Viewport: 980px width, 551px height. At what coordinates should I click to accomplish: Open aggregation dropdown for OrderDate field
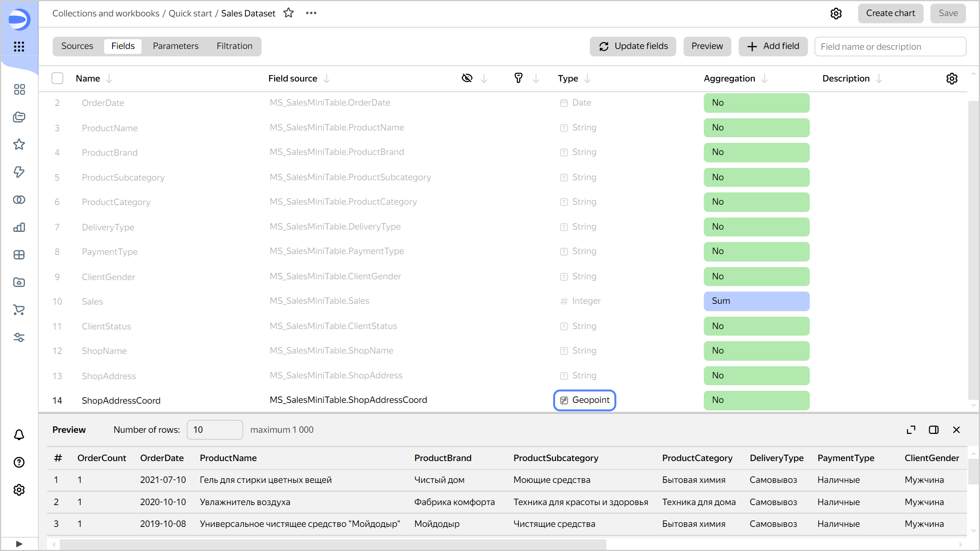(x=756, y=103)
